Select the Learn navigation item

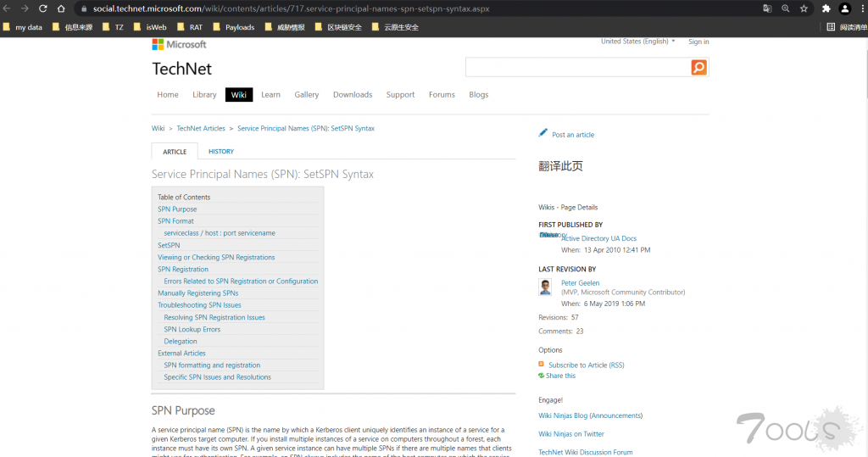click(x=270, y=95)
